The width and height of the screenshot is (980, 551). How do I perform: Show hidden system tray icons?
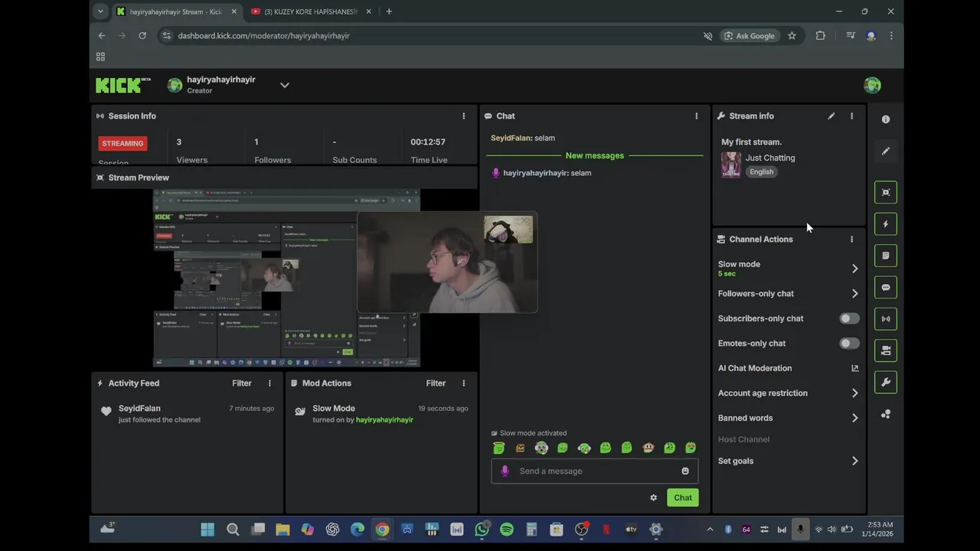[710, 530]
